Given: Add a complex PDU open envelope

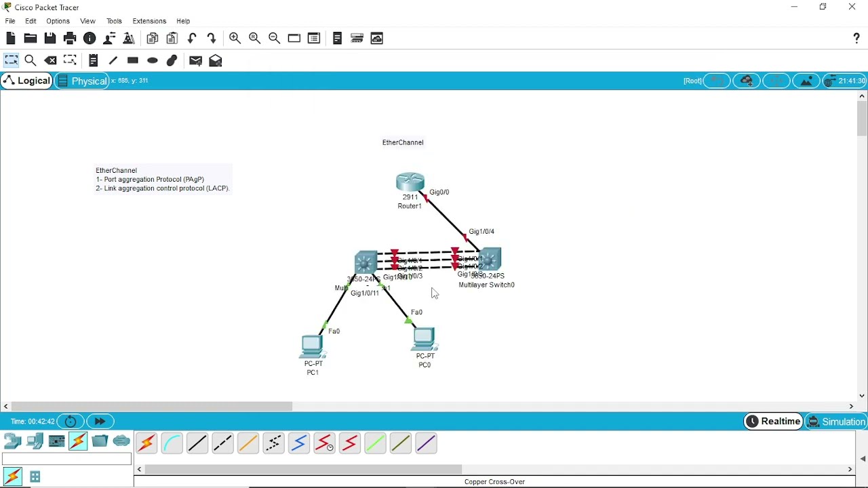Looking at the screenshot, I should (216, 60).
